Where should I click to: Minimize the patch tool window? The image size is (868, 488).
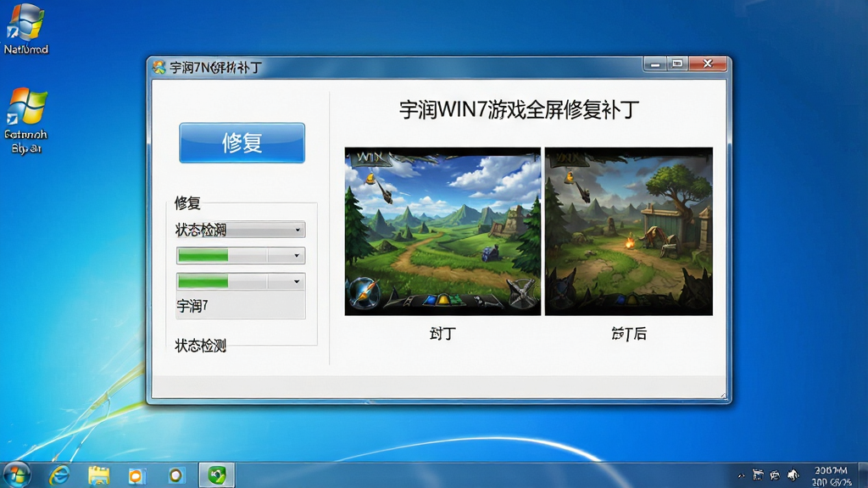pos(655,64)
